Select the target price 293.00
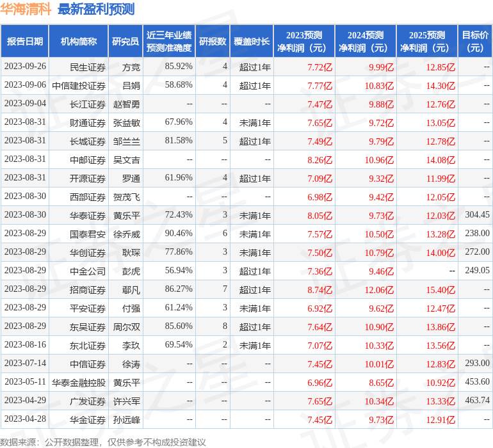This screenshot has width=493, height=448. tap(477, 363)
